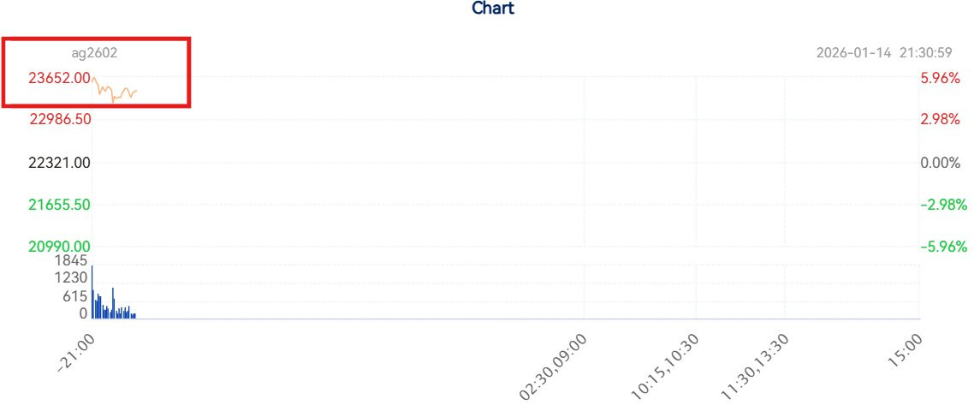Click the 15:00 time axis marker
This screenshot has width=980, height=417.
click(903, 351)
